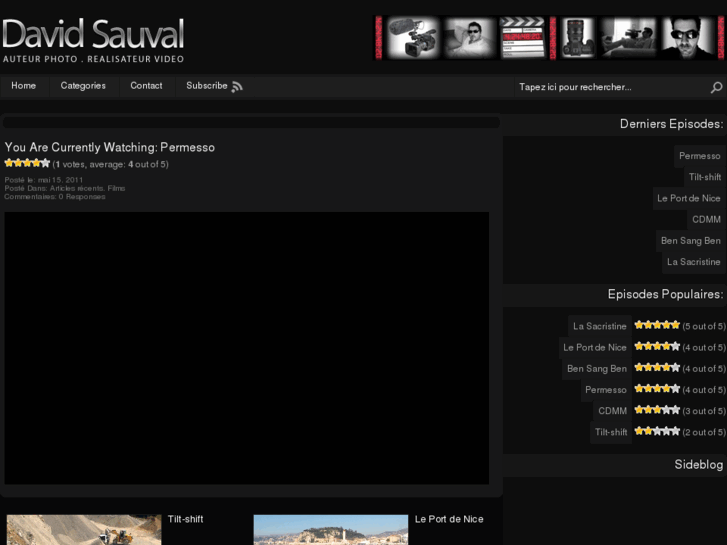Open the Tilt-shift quarry thumbnail

tap(84, 530)
